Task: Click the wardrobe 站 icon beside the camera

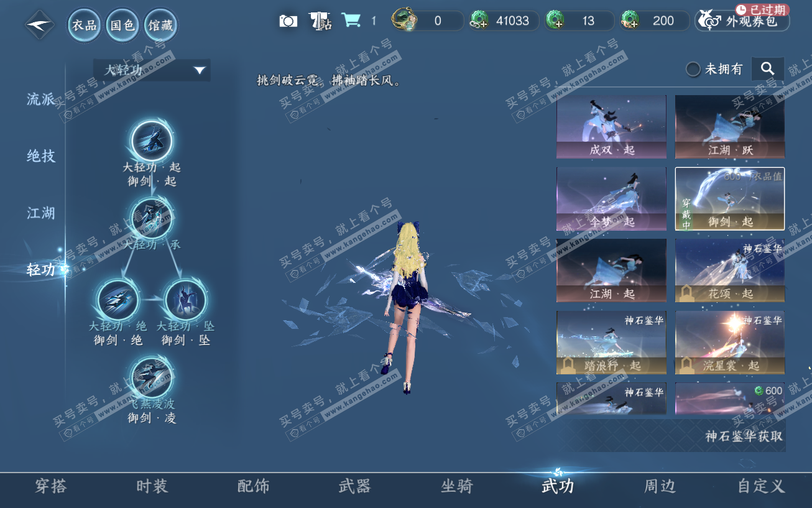Action: pyautogui.click(x=320, y=20)
